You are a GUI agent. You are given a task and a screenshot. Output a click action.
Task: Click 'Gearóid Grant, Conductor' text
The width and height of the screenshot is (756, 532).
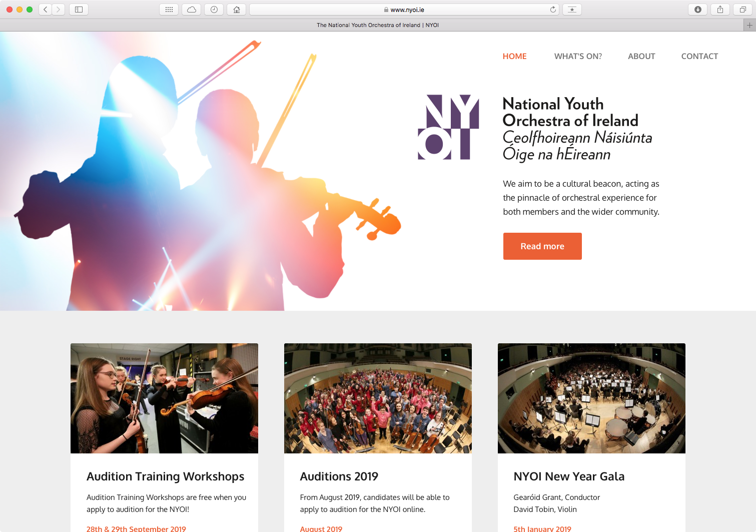click(556, 497)
